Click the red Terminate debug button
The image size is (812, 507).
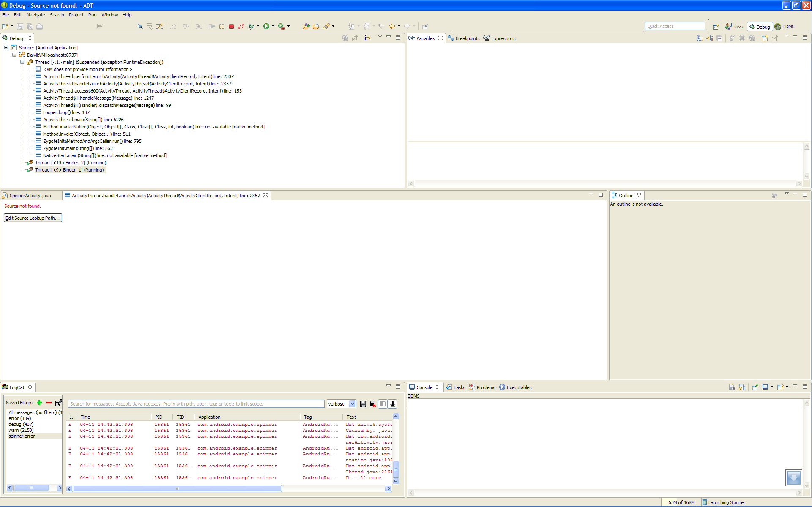pos(231,26)
